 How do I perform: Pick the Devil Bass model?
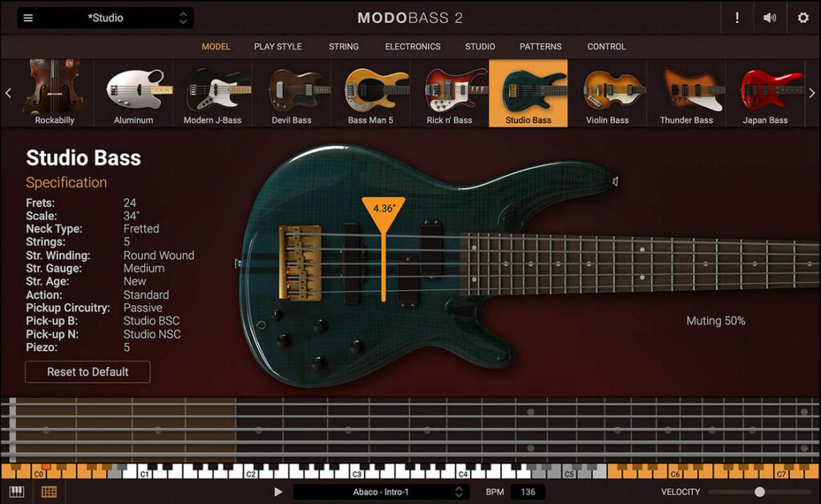tap(292, 93)
